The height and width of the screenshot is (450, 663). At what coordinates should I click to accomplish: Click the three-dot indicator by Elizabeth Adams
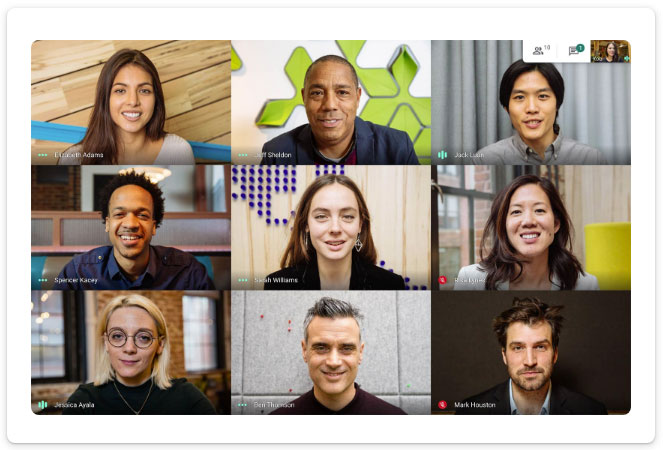coord(43,155)
